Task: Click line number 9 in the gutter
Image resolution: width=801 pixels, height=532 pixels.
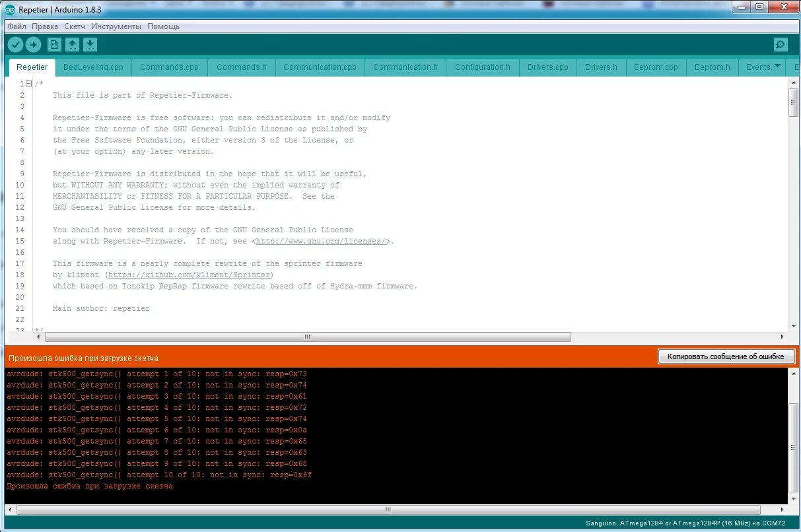Action: click(x=22, y=174)
